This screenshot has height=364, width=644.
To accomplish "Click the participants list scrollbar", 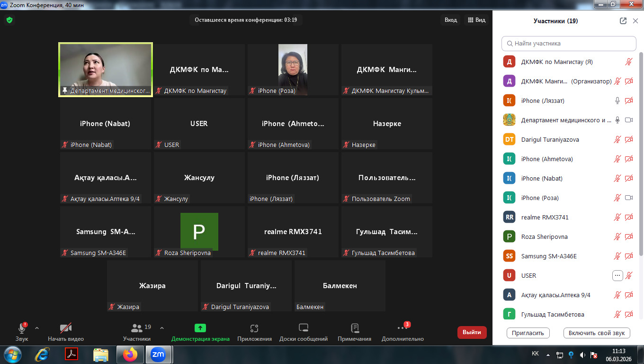I will tap(641, 142).
